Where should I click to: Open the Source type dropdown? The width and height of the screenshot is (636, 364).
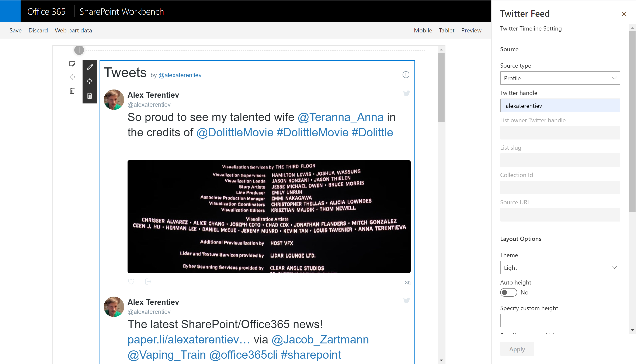point(560,78)
